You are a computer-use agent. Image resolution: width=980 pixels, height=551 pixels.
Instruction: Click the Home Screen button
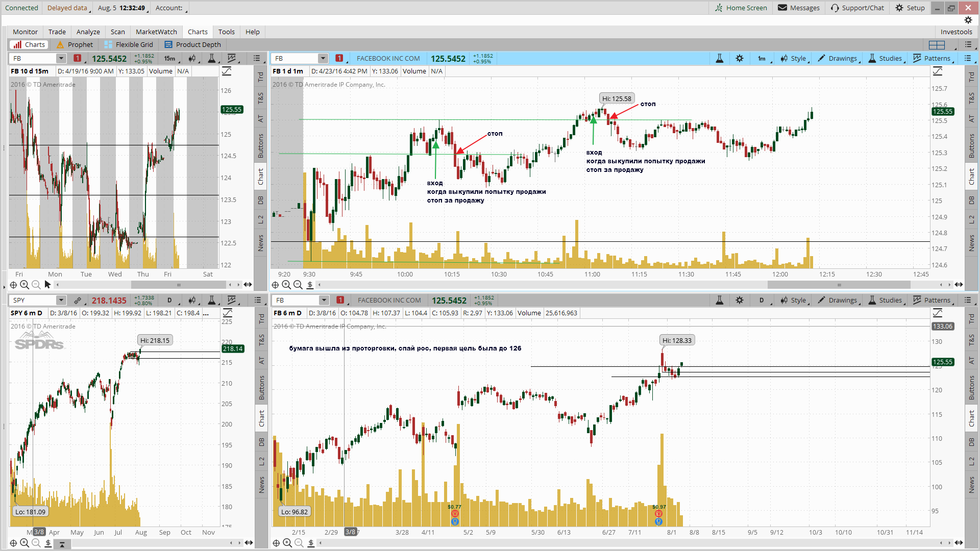pyautogui.click(x=741, y=8)
